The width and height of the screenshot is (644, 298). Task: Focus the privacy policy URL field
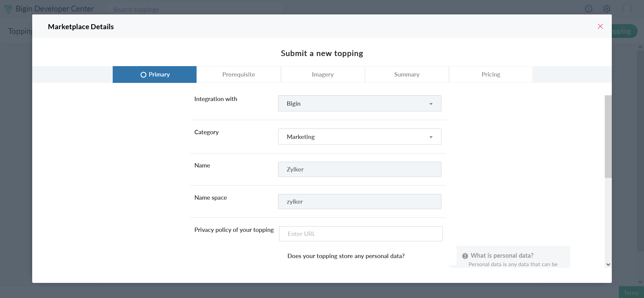point(361,234)
